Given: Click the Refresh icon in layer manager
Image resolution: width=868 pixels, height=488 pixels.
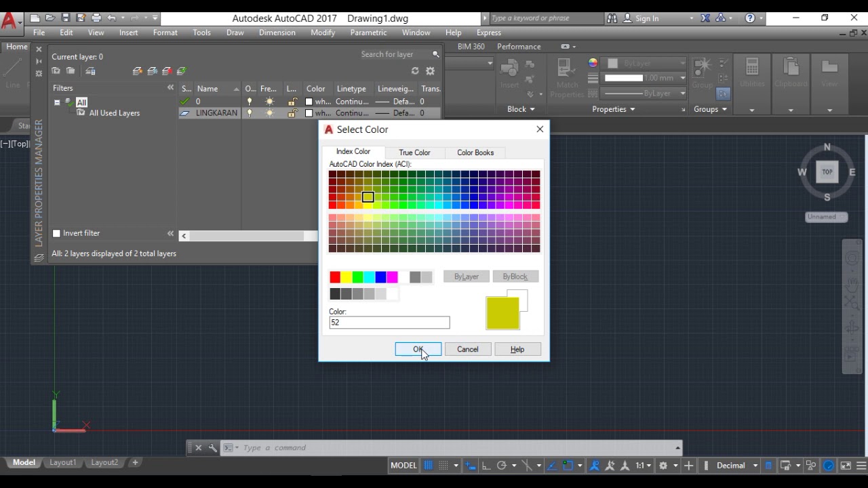Looking at the screenshot, I should (415, 71).
